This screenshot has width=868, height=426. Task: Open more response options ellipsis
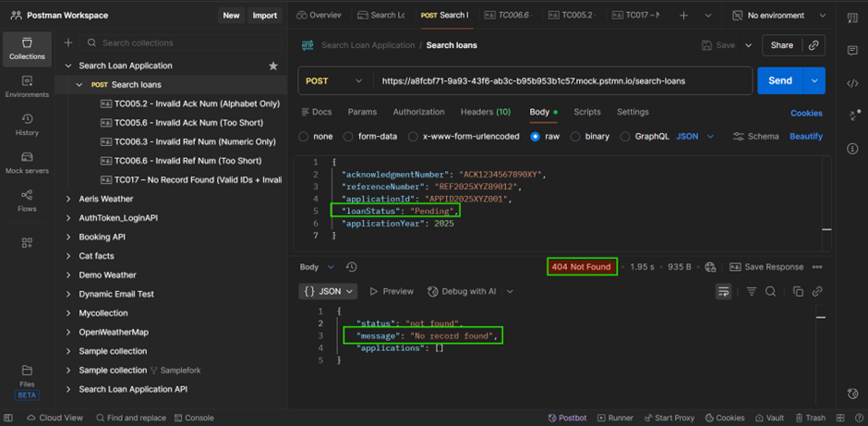tap(817, 267)
